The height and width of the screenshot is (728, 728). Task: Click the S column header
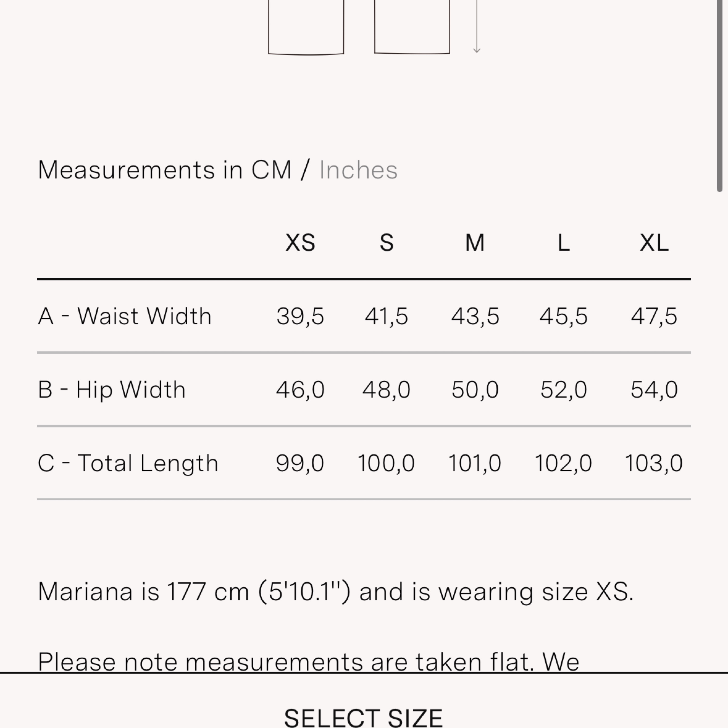point(387,243)
